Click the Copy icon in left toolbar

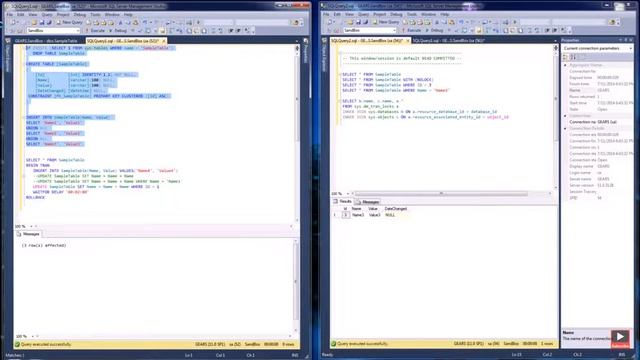click(x=128, y=22)
